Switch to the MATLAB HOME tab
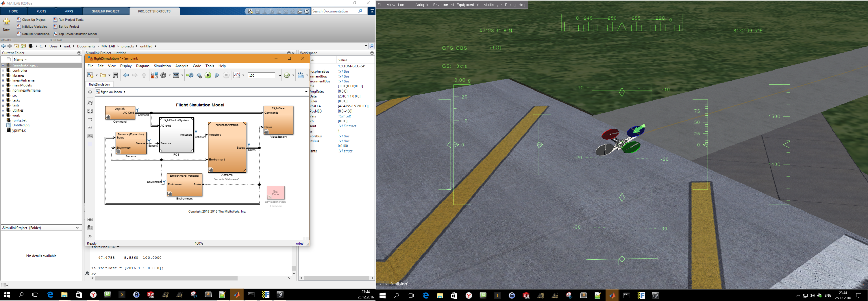This screenshot has height=301, width=868. (14, 11)
